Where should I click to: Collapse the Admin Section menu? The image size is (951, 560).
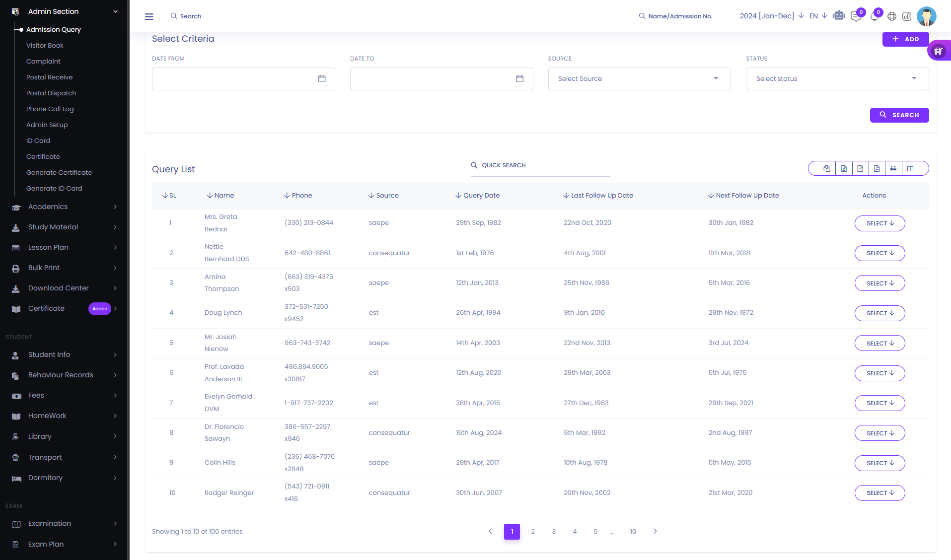[x=65, y=11]
